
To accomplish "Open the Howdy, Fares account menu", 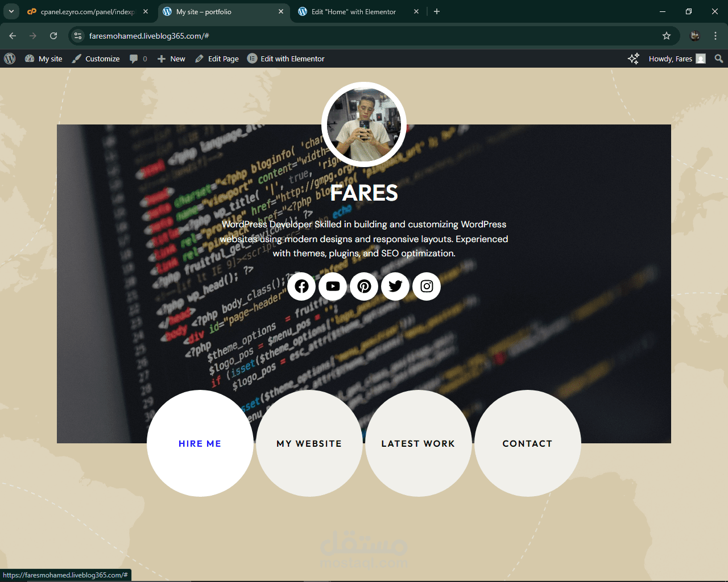I will pos(677,59).
